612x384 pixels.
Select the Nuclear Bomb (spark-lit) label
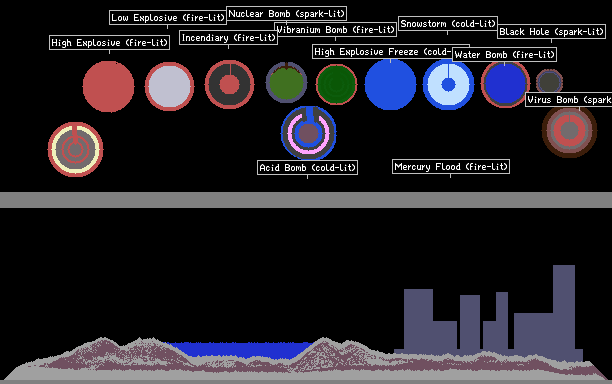(286, 14)
